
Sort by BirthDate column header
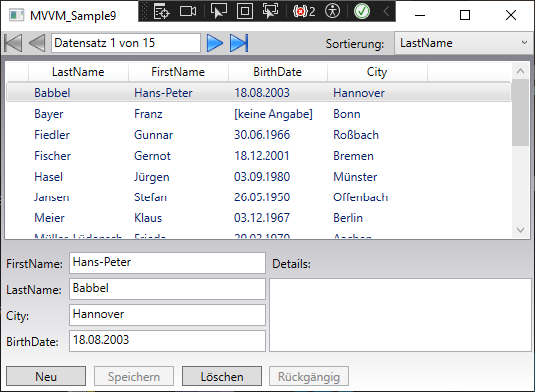point(277,72)
